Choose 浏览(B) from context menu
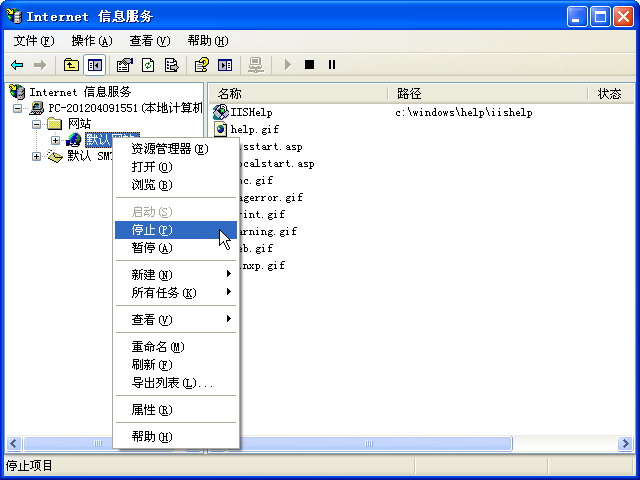The width and height of the screenshot is (640, 480). [176, 185]
